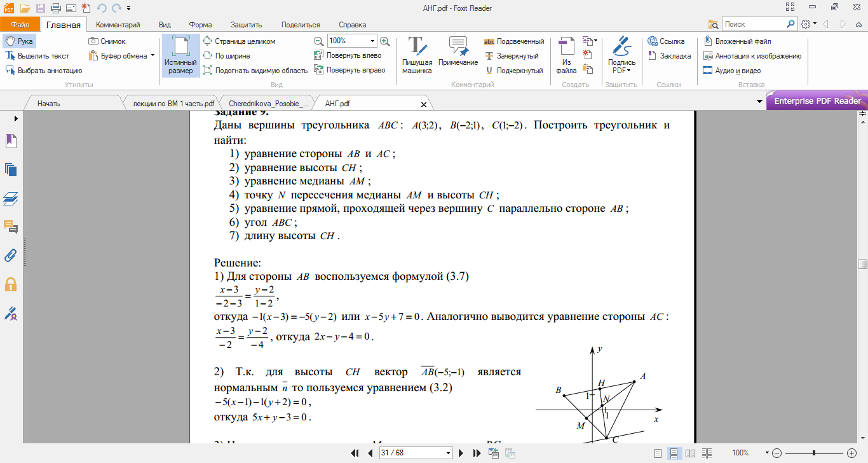Image resolution: width=868 pixels, height=463 pixels.
Task: Open the Layers panel in sidebar
Action: [11, 198]
